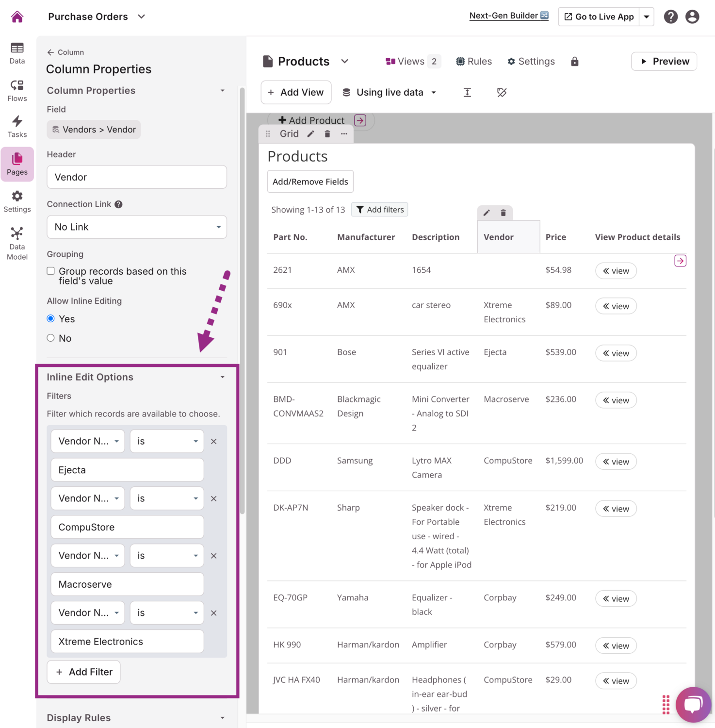Viewport: 715px width, 728px height.
Task: Open the operator dropdown for Macroserve filter
Action: (167, 556)
